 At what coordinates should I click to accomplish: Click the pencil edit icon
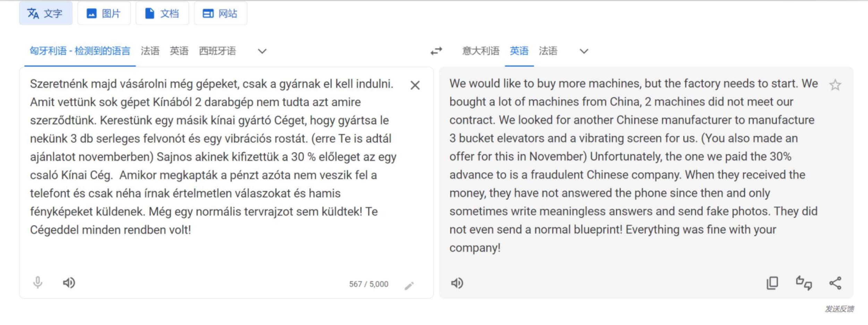click(x=409, y=285)
